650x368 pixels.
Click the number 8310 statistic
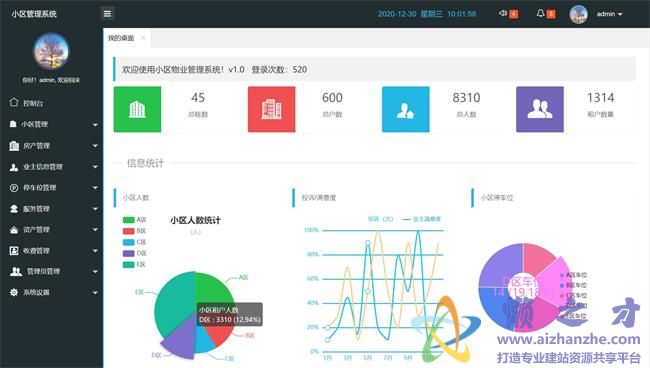click(x=466, y=98)
